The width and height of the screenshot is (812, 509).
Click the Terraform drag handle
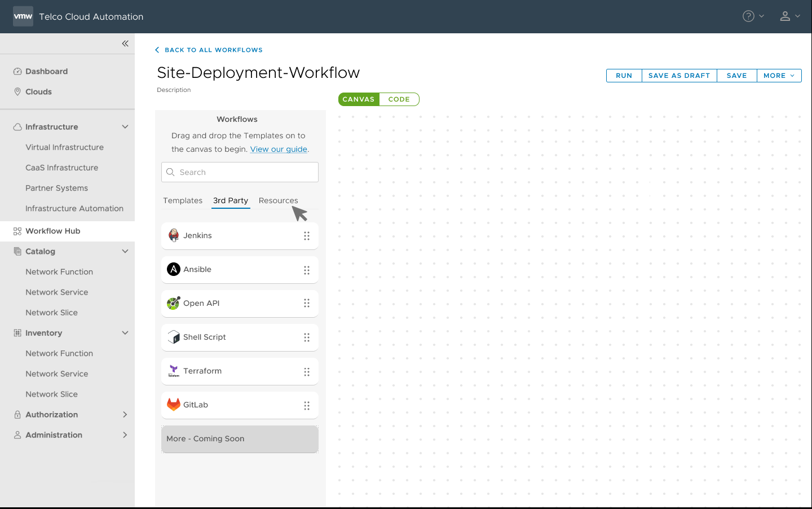click(307, 372)
